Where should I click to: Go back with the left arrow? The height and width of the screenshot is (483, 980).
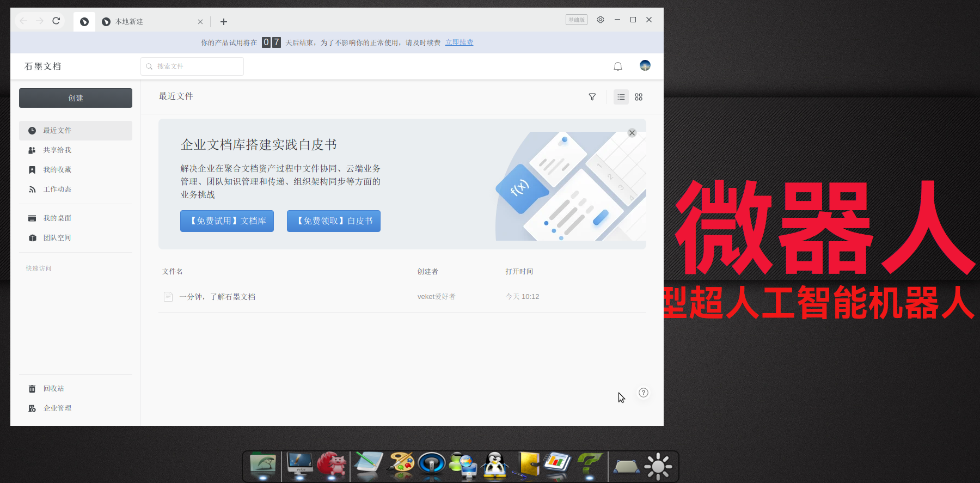pyautogui.click(x=23, y=21)
